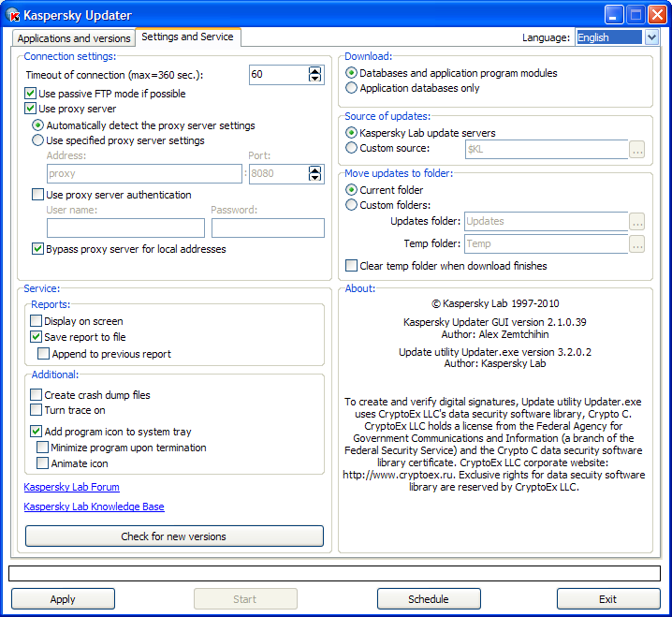Click the Apply button

(x=63, y=598)
